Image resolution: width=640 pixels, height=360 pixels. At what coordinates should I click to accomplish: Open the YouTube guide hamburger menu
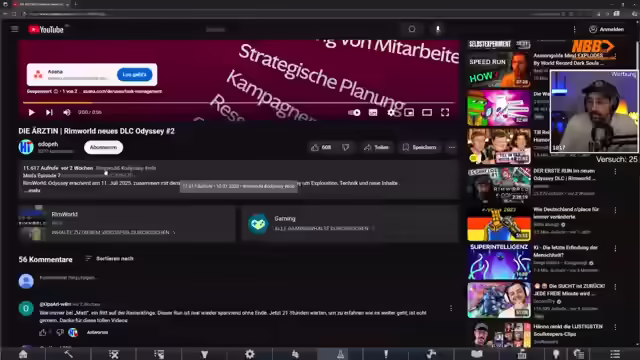[x=15, y=29]
